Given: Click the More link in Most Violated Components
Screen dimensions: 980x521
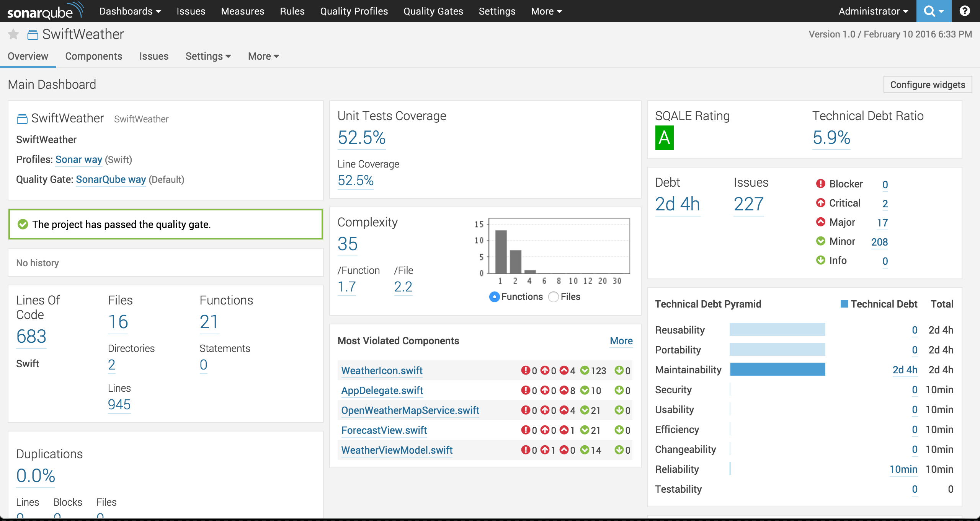Looking at the screenshot, I should (x=620, y=341).
